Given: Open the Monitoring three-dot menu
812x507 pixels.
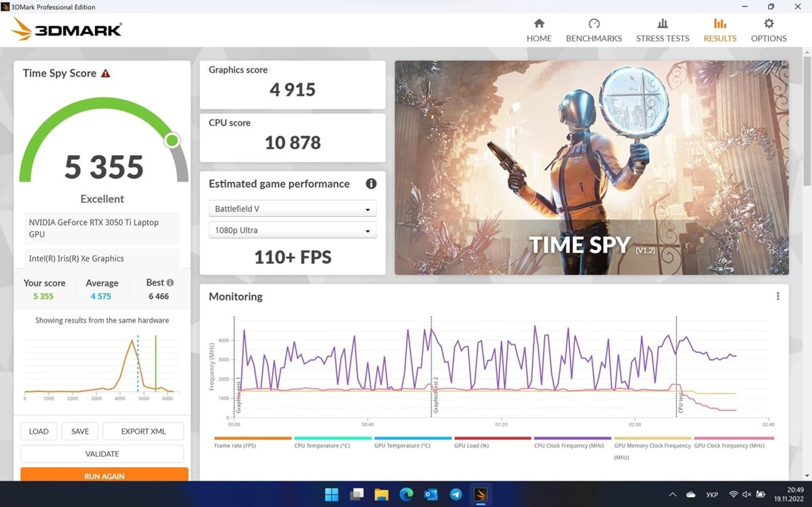Looking at the screenshot, I should point(777,296).
